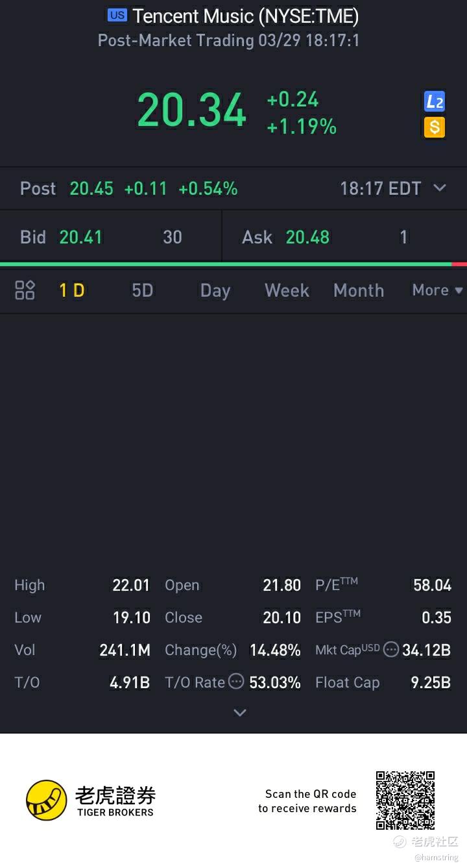The height and width of the screenshot is (868, 467).
Task: Tap the Tencent Music (NYSE:TME) title
Action: tap(245, 16)
